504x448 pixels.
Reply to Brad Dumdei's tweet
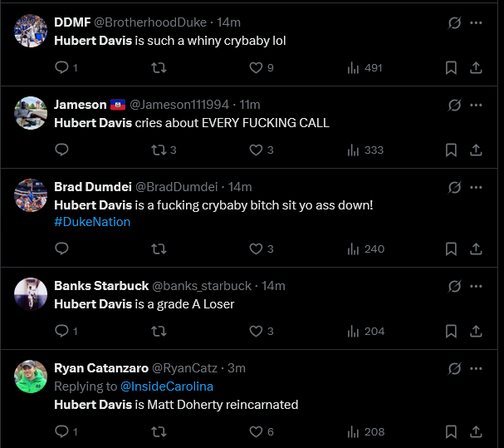62,249
